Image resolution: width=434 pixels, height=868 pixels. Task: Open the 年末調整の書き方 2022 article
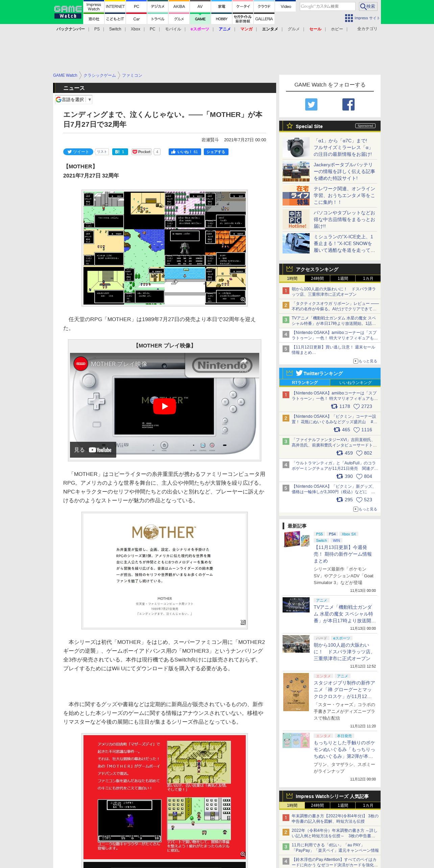click(335, 819)
